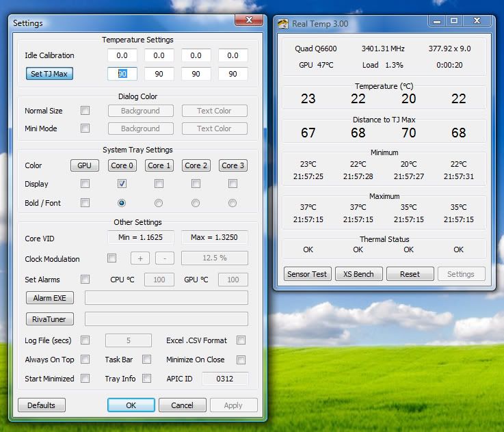This screenshot has width=504, height=432.
Task: Click Normal Size Background color button
Action: [141, 111]
